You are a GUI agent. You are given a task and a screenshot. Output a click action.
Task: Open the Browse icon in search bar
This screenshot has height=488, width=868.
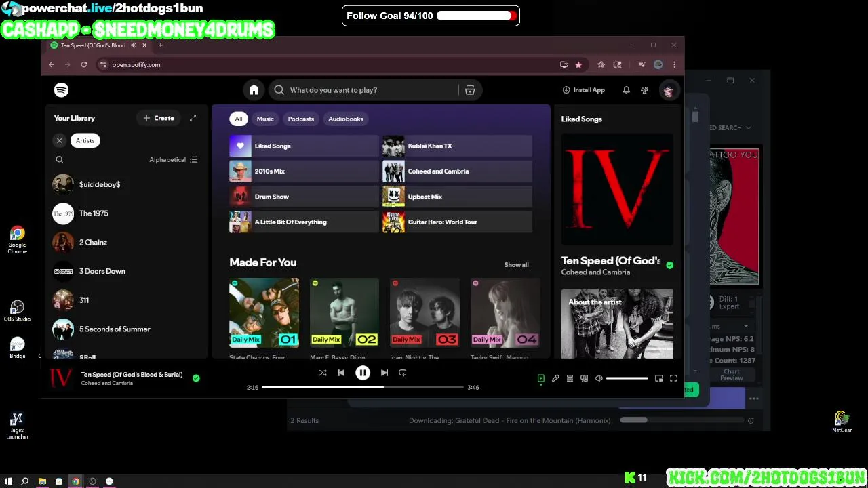click(470, 90)
